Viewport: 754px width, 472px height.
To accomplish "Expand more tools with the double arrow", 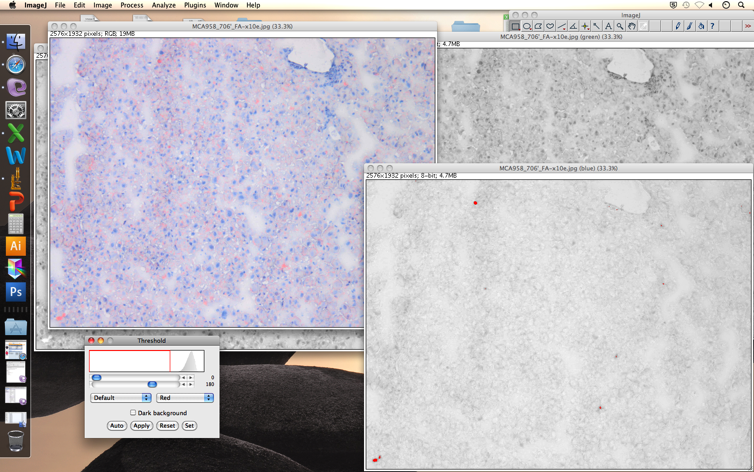I will (x=747, y=26).
